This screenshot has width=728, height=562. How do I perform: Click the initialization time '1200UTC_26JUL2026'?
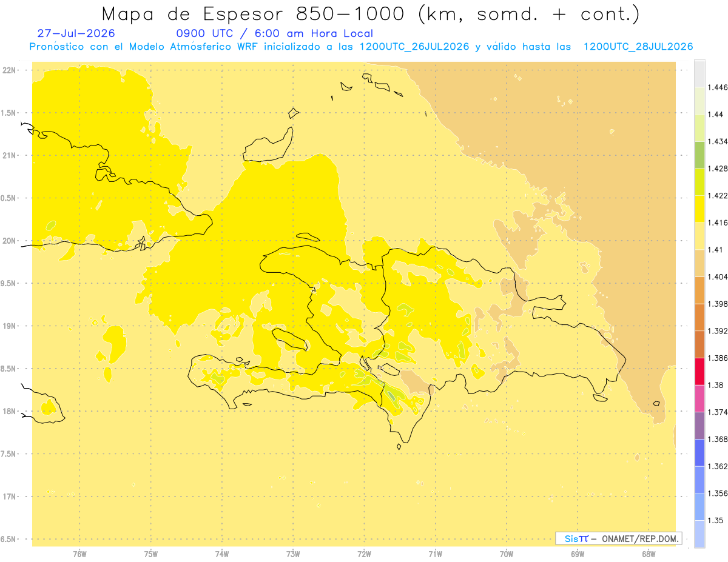[x=414, y=47]
